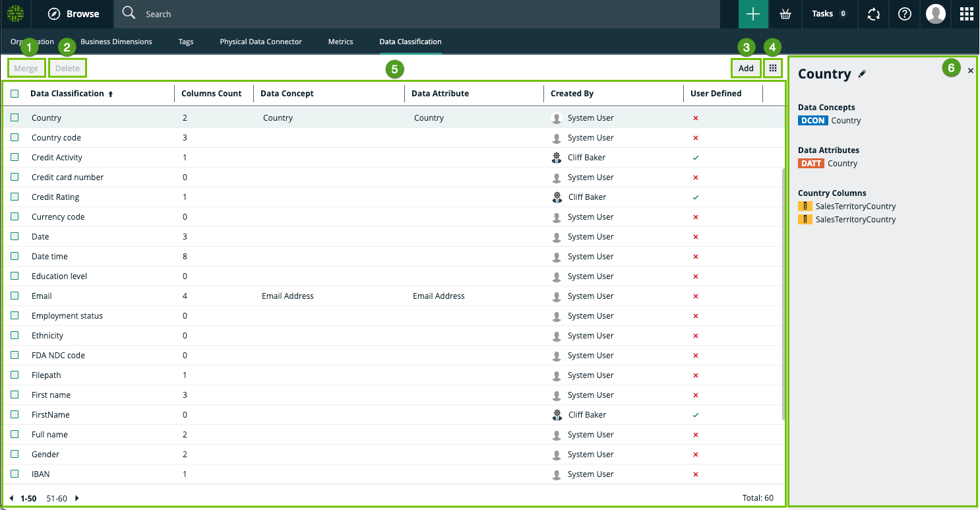Image resolution: width=980 pixels, height=510 pixels.
Task: Select the Email row checkbox
Action: point(15,296)
